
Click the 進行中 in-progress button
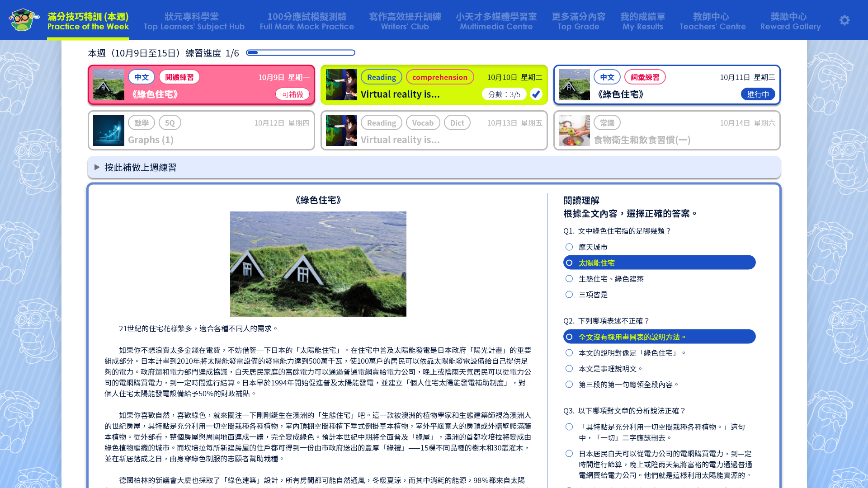coord(758,94)
